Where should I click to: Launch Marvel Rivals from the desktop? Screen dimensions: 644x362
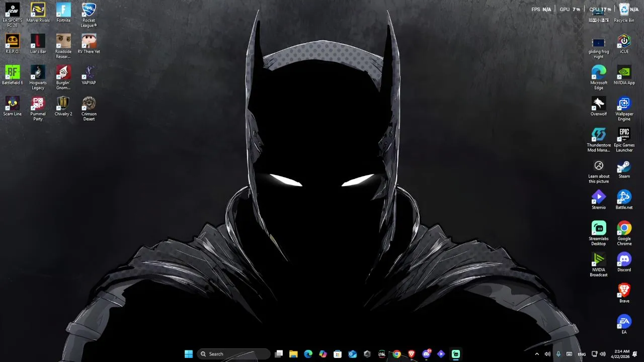click(38, 13)
